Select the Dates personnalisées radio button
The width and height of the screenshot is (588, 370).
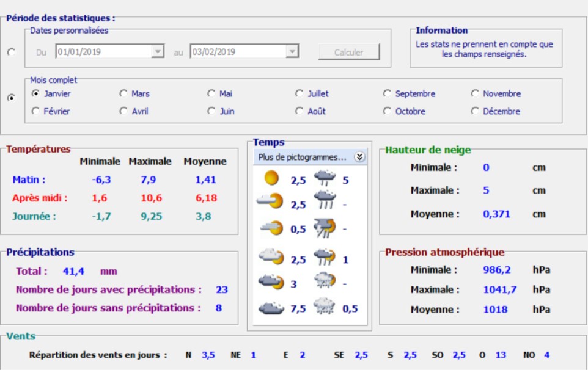(x=11, y=52)
